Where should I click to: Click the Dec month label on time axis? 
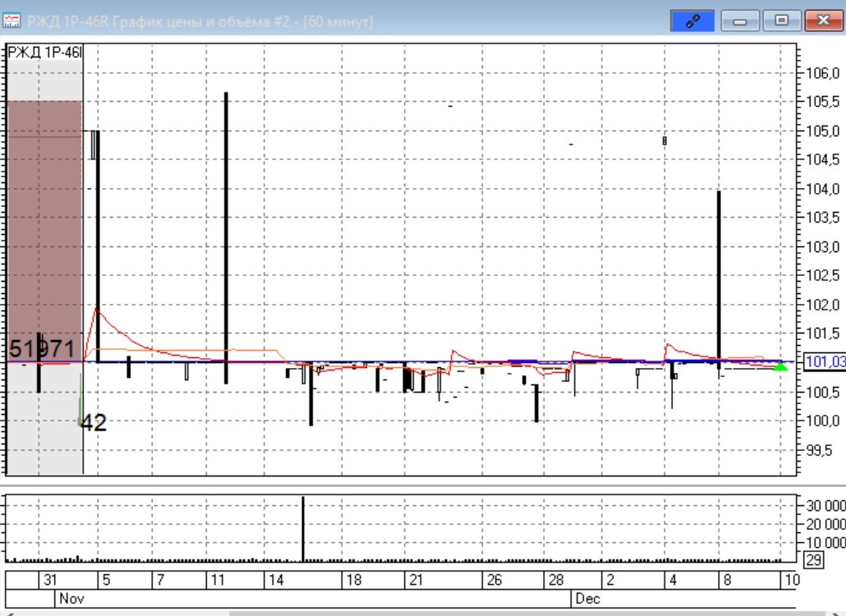pos(587,598)
